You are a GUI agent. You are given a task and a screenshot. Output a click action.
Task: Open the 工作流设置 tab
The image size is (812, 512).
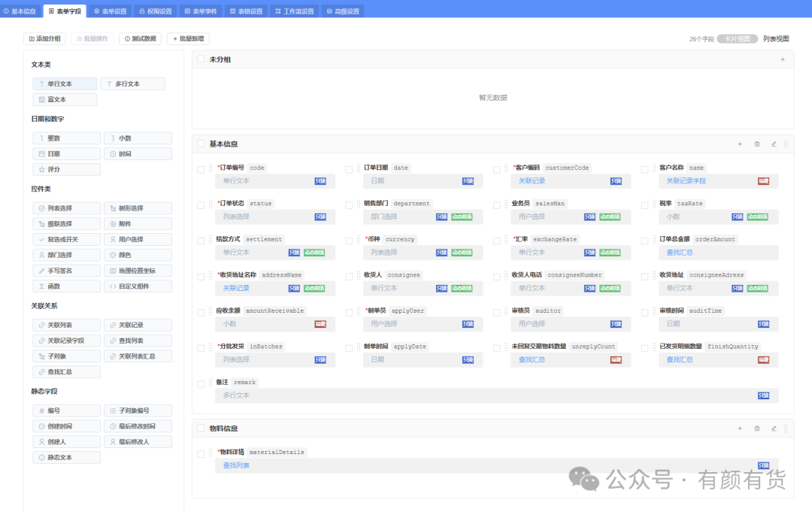(295, 11)
